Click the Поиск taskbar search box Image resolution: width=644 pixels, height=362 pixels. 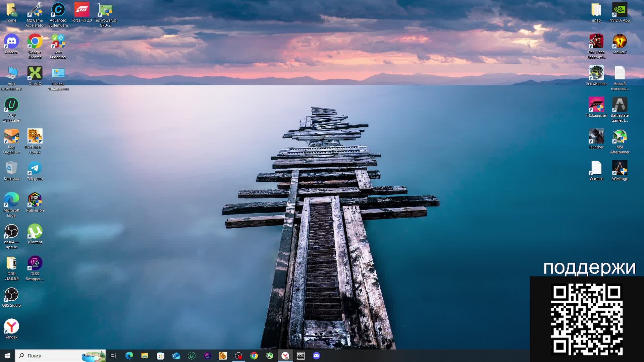point(50,356)
